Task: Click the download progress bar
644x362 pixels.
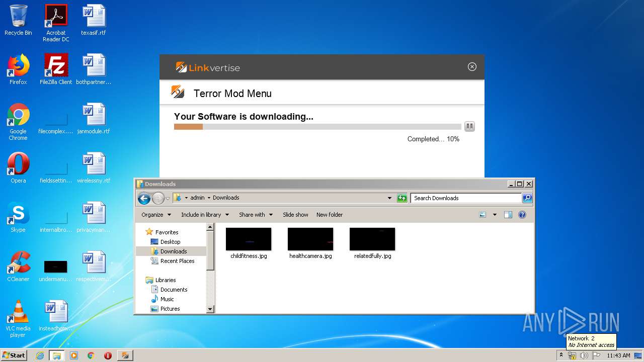Action: (317, 127)
